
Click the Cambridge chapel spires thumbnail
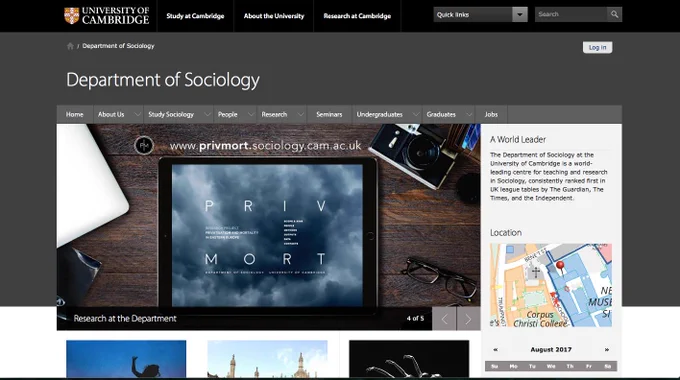(x=268, y=359)
